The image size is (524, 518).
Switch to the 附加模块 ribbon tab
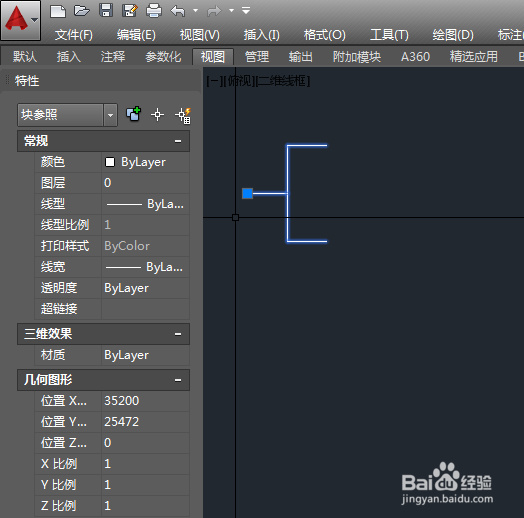357,56
